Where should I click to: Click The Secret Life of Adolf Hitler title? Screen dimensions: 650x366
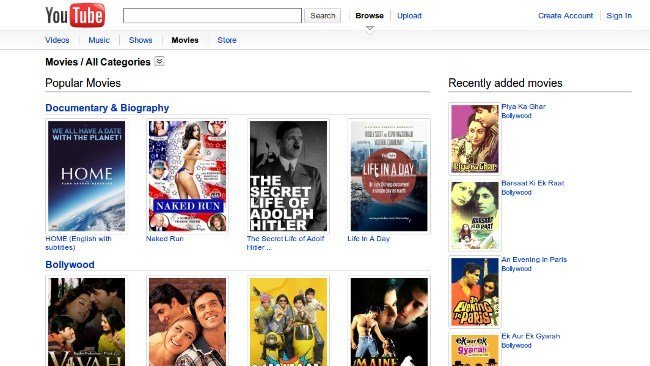tap(286, 243)
